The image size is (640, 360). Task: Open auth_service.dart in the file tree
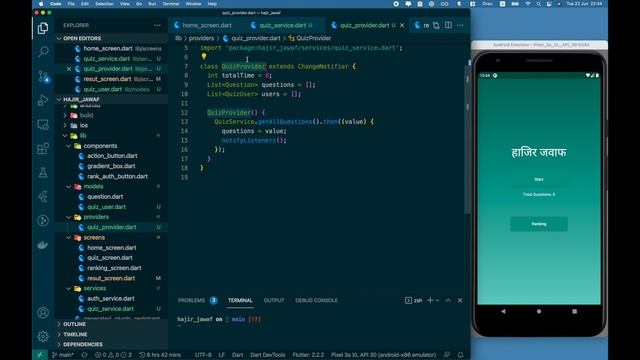point(110,298)
